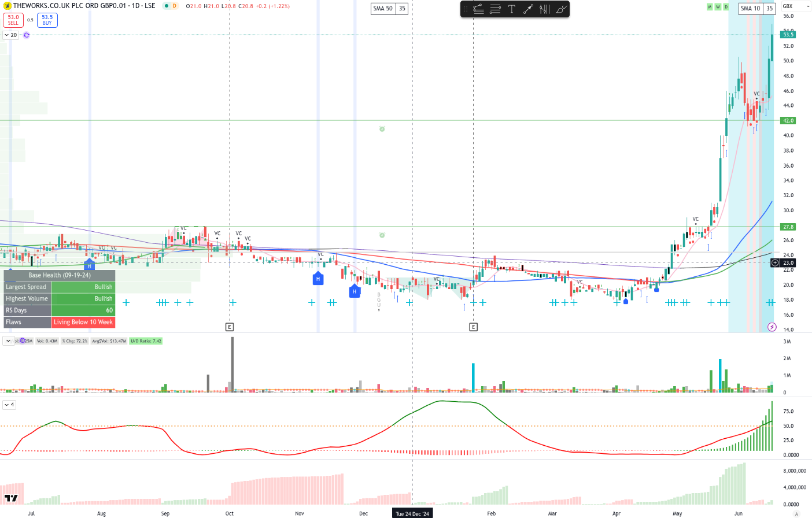Click the yellow symbol logo beside THEWORKS.CO.UK
The image size is (812, 518).
pos(8,6)
